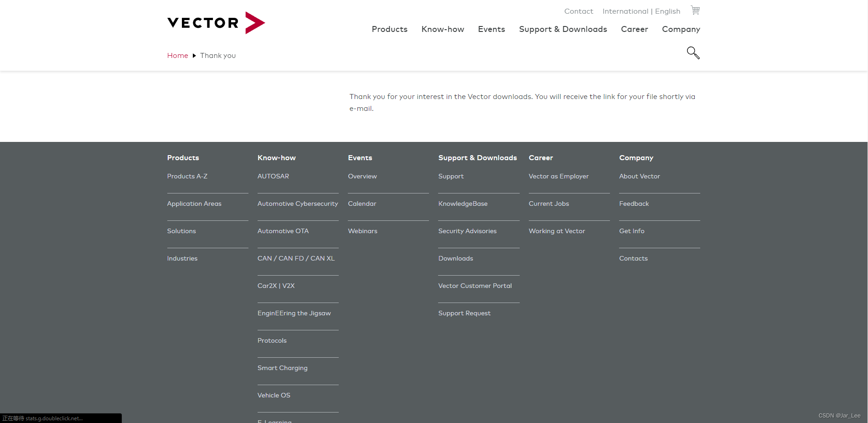Click the Contact link in header
868x423 pixels.
point(579,11)
